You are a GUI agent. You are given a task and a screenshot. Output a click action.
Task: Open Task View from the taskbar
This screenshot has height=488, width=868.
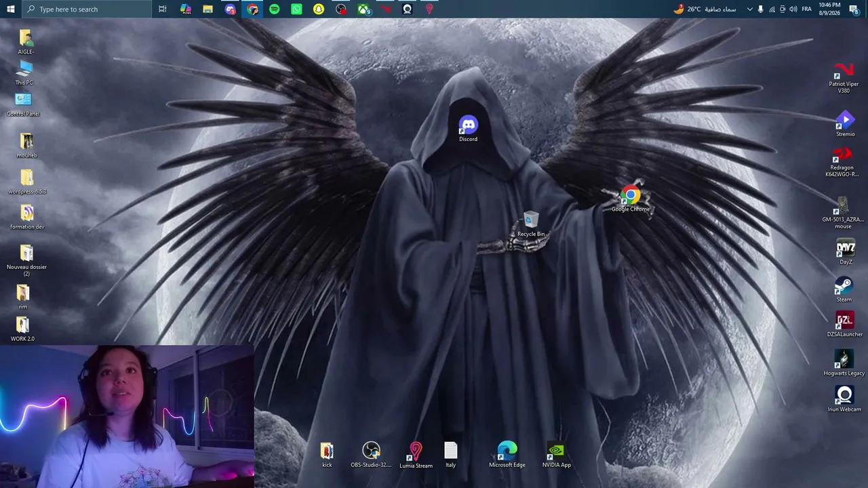click(163, 9)
